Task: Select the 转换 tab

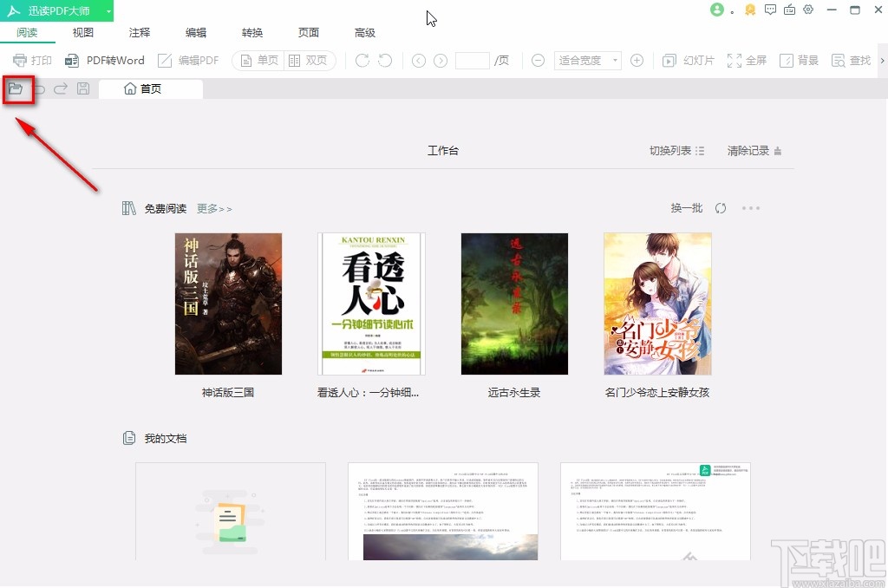Action: (x=252, y=32)
